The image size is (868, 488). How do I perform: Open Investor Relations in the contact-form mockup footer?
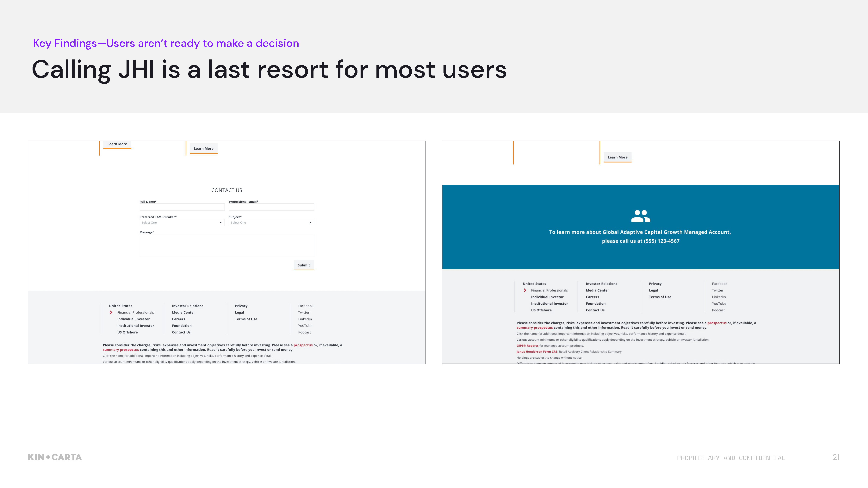coord(188,306)
